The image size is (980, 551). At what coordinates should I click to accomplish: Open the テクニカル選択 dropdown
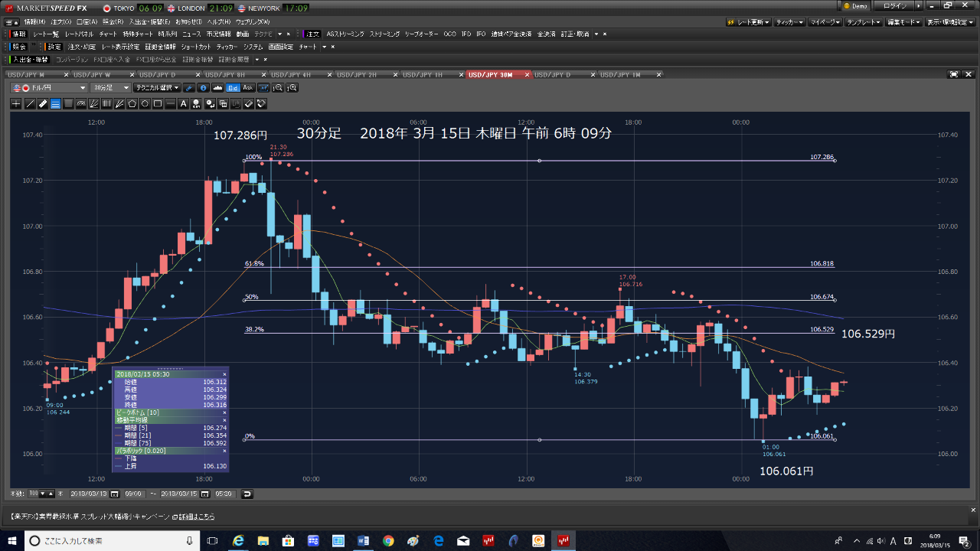pyautogui.click(x=157, y=88)
